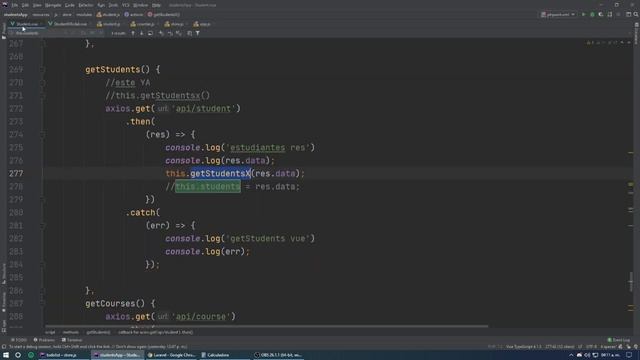Image resolution: width=640 pixels, height=360 pixels.
Task: Open the Window menu
Action: coord(140,5)
